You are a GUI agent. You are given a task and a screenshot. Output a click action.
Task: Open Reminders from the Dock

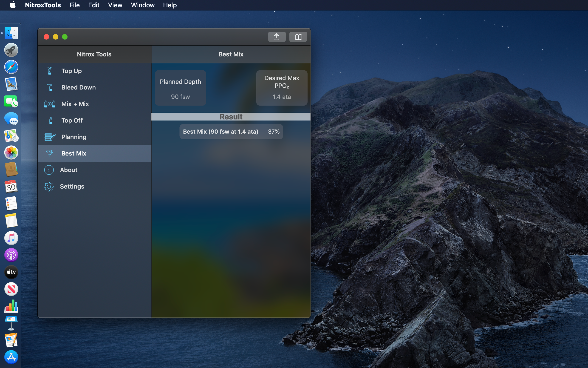tap(11, 204)
